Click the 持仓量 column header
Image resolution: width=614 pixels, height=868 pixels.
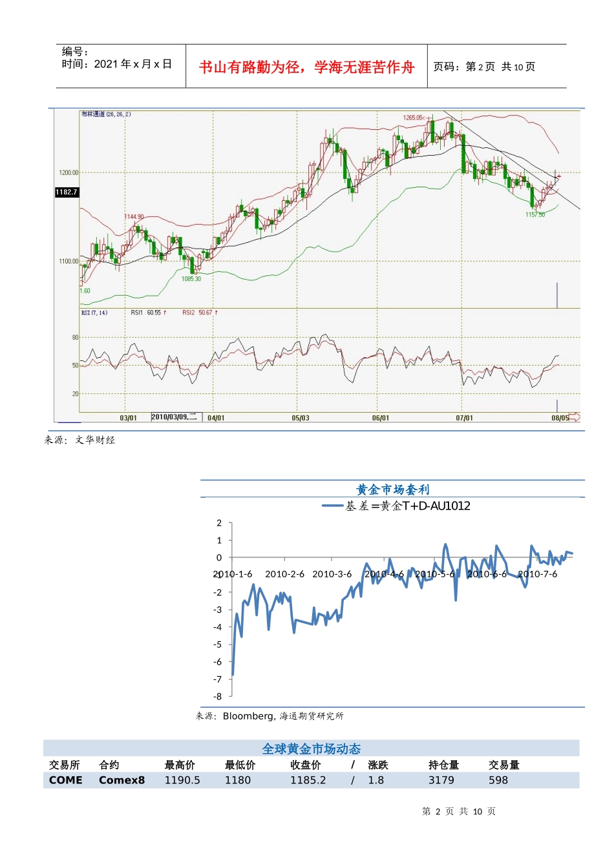pyautogui.click(x=443, y=765)
